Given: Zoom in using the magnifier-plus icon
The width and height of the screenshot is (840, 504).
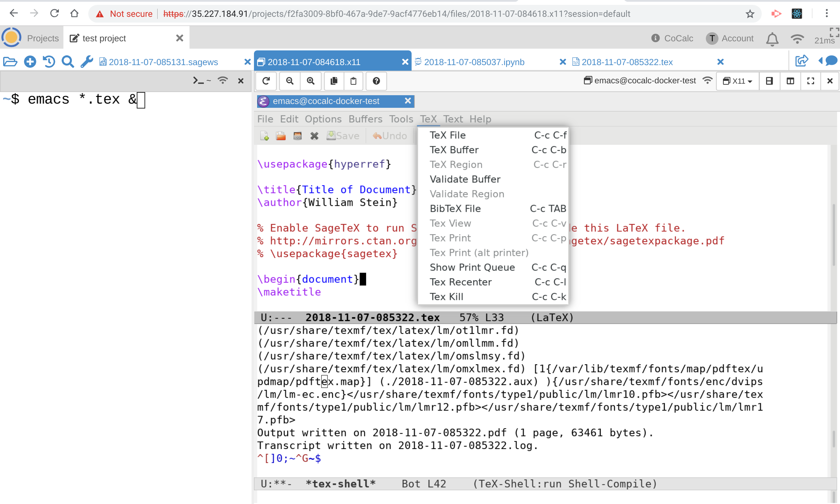Looking at the screenshot, I should (311, 81).
